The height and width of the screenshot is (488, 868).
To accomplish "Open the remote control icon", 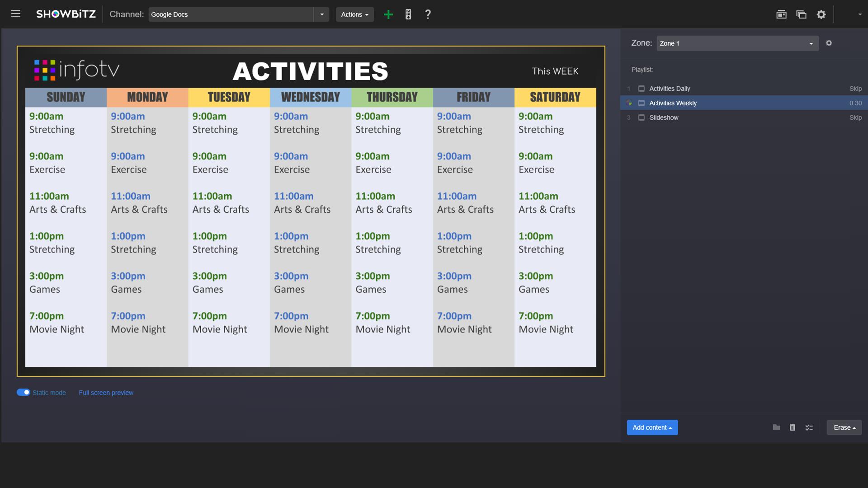I will coord(408,14).
